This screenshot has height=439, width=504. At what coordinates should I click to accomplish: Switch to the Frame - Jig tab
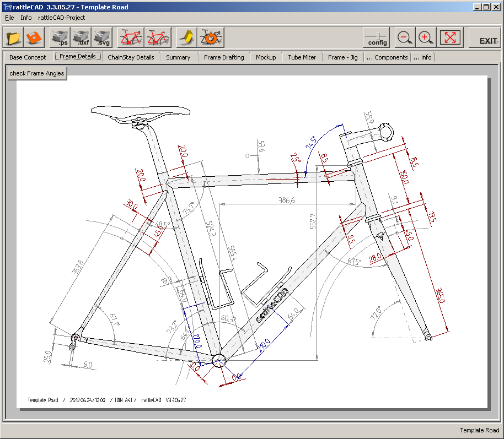coord(342,57)
